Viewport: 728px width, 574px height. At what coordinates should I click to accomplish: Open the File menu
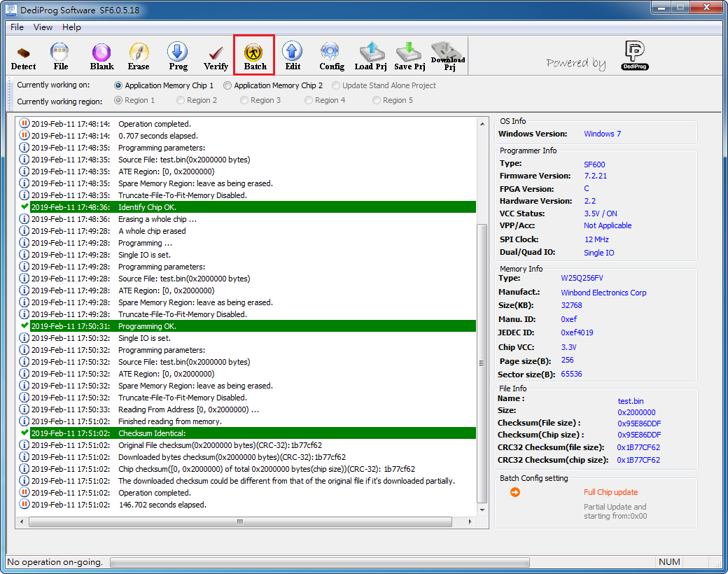[16, 27]
